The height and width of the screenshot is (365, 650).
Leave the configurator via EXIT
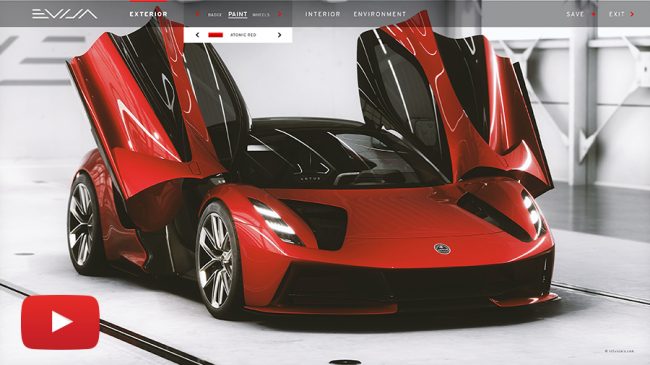pyautogui.click(x=616, y=14)
